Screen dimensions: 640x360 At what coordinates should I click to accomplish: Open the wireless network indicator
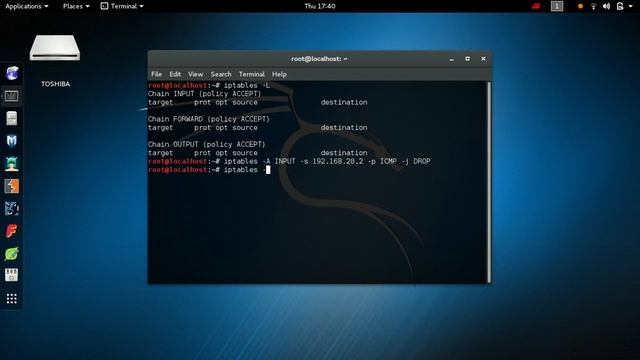click(593, 6)
